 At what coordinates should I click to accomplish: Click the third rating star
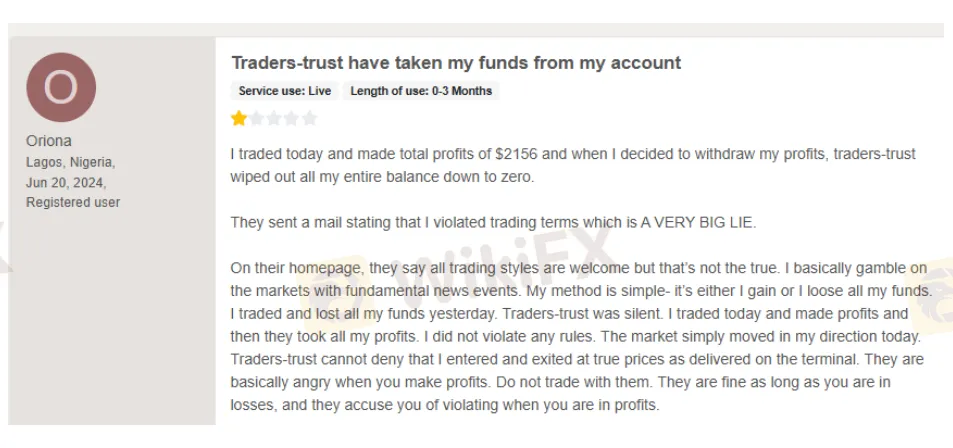click(x=274, y=119)
